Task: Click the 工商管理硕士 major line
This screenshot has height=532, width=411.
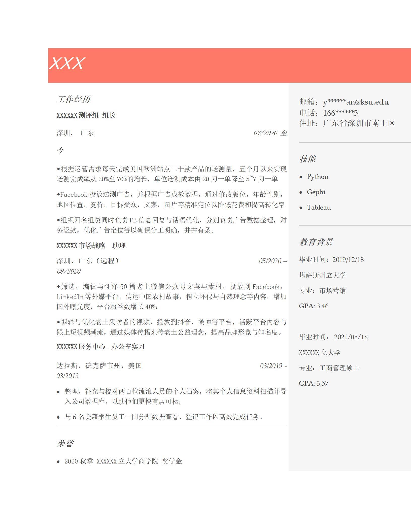Action: pyautogui.click(x=329, y=368)
